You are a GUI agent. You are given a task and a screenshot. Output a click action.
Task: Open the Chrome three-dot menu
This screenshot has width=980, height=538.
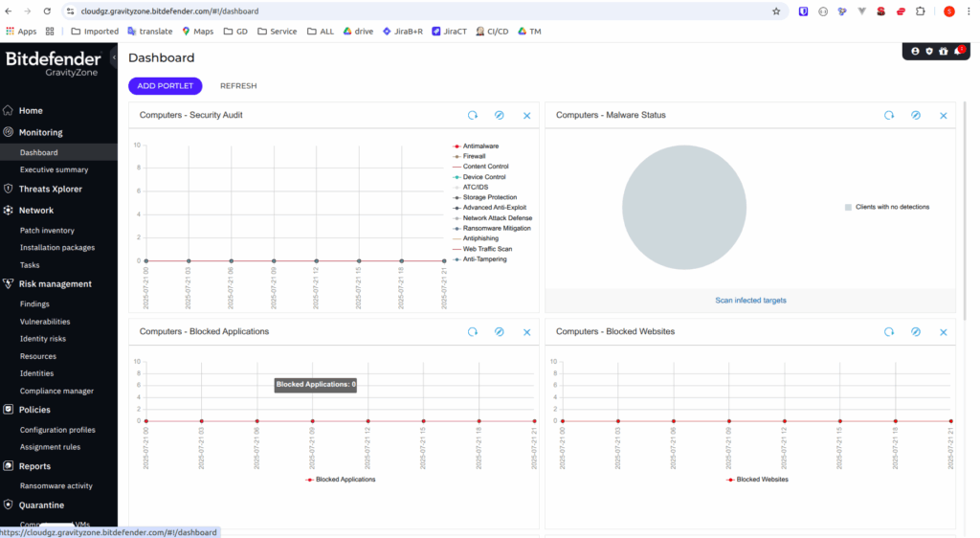(969, 11)
